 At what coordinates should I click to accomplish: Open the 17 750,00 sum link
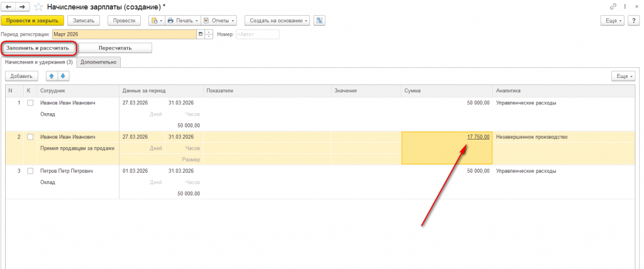click(x=478, y=137)
